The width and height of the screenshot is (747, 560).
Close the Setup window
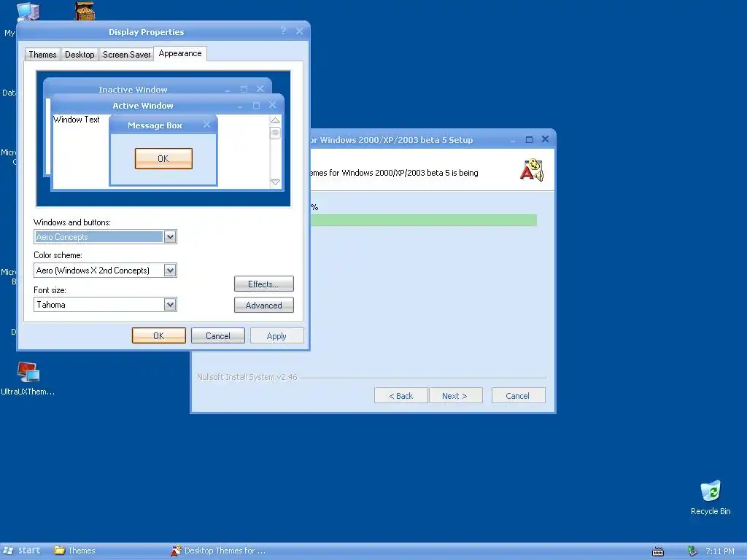click(x=546, y=139)
